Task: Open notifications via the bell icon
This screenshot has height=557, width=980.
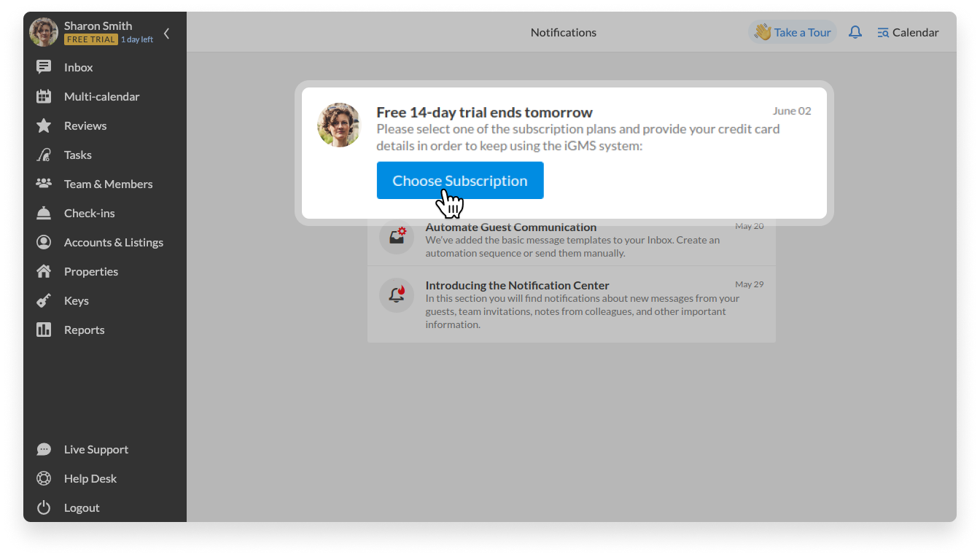Action: (x=855, y=32)
